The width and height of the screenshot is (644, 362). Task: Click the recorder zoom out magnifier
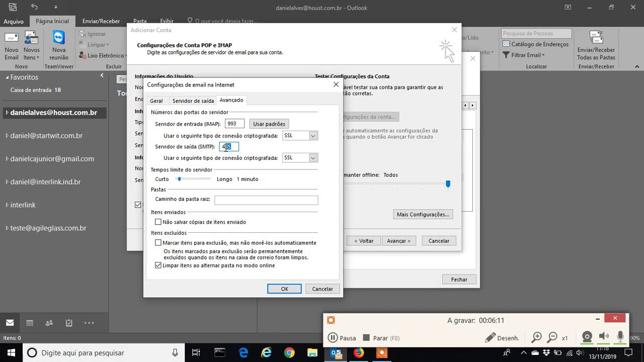click(552, 338)
